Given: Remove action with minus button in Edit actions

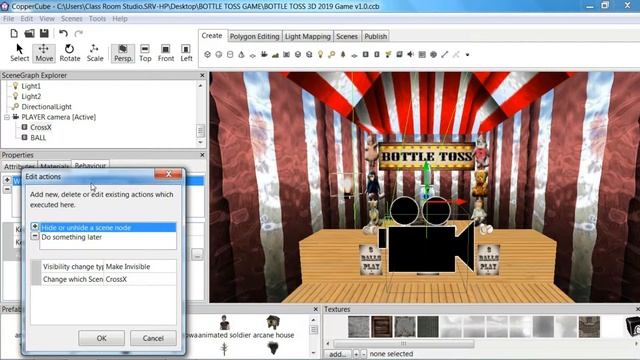Looking at the screenshot, I should click(35, 236).
